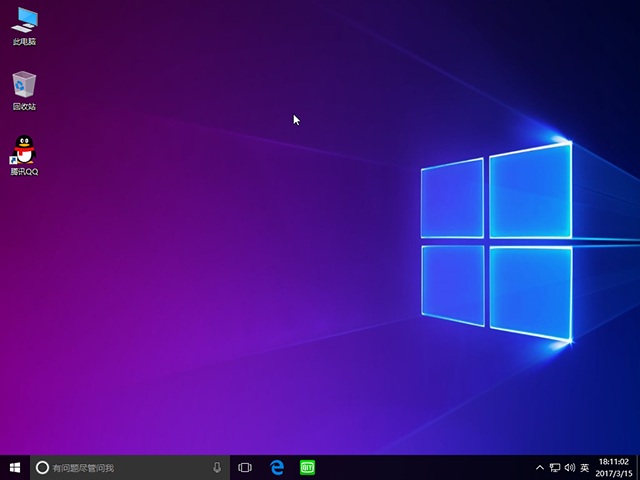Open the Windows Start menu
The width and height of the screenshot is (640, 480).
click(x=15, y=467)
